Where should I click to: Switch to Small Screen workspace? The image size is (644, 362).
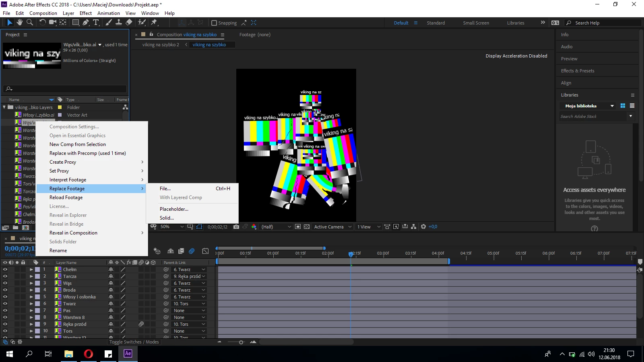click(476, 23)
